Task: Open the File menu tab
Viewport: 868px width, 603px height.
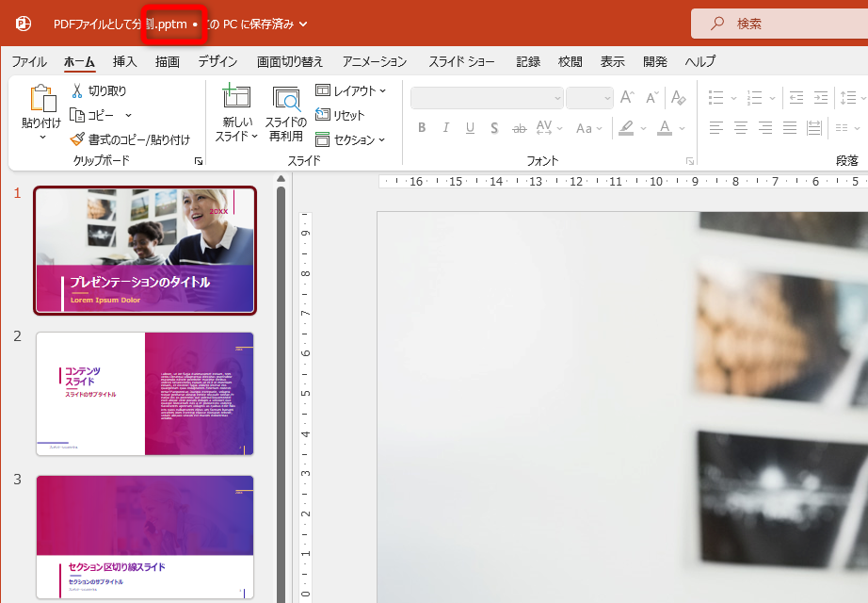Action: pyautogui.click(x=29, y=61)
